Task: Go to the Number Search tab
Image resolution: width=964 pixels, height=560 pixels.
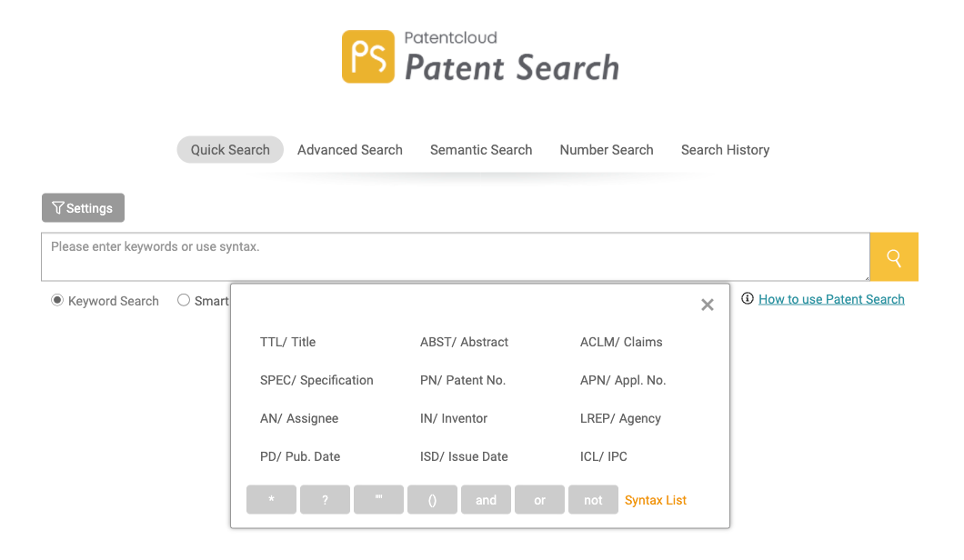Action: click(x=606, y=150)
